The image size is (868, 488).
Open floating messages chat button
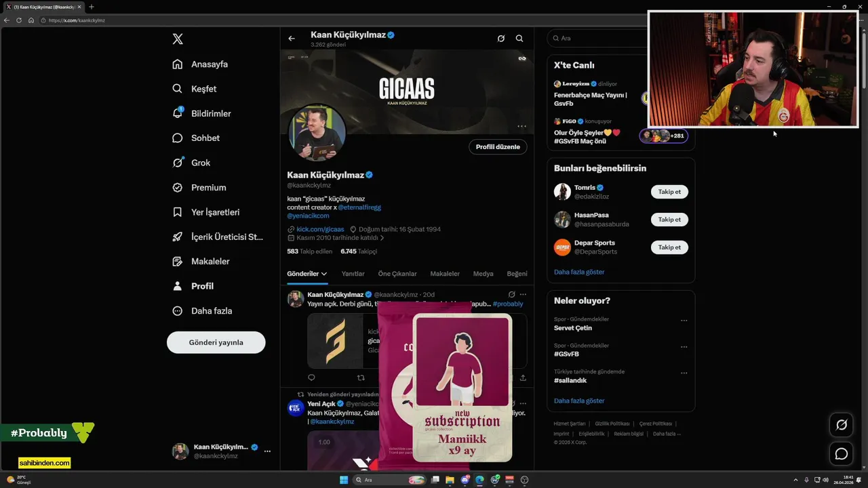842,453
